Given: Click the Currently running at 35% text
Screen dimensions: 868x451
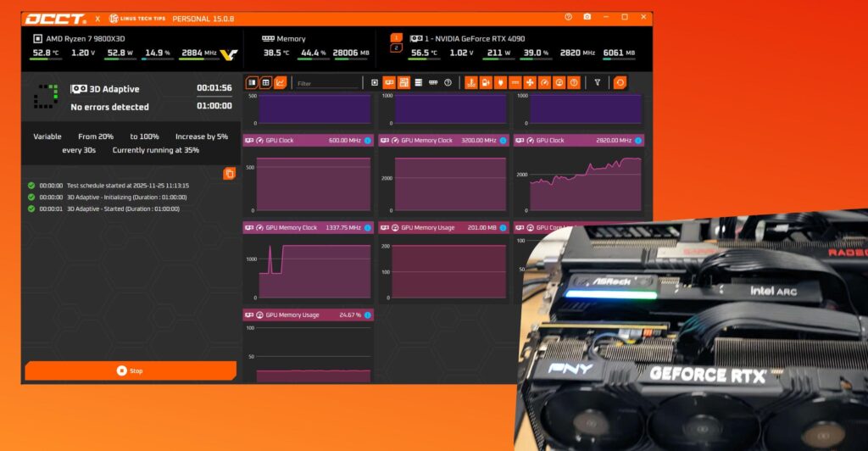Looking at the screenshot, I should 156,150.
